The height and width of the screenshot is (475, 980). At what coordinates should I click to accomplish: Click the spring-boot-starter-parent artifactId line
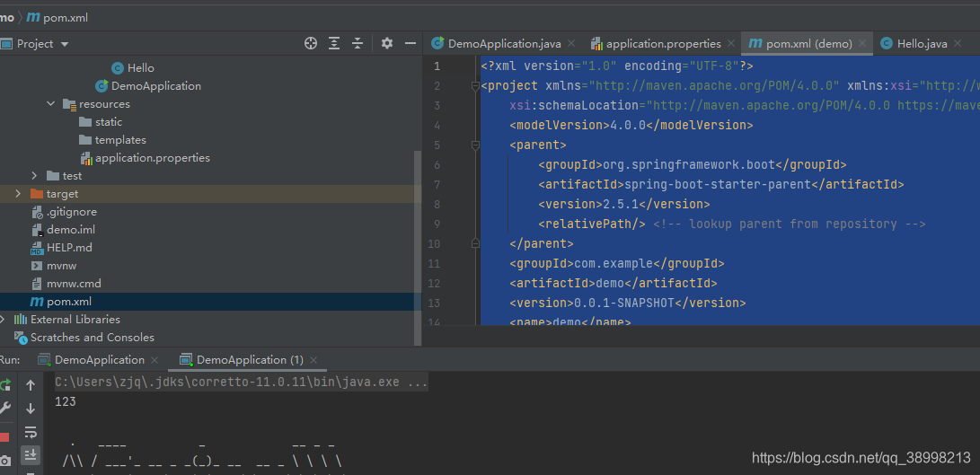point(720,184)
